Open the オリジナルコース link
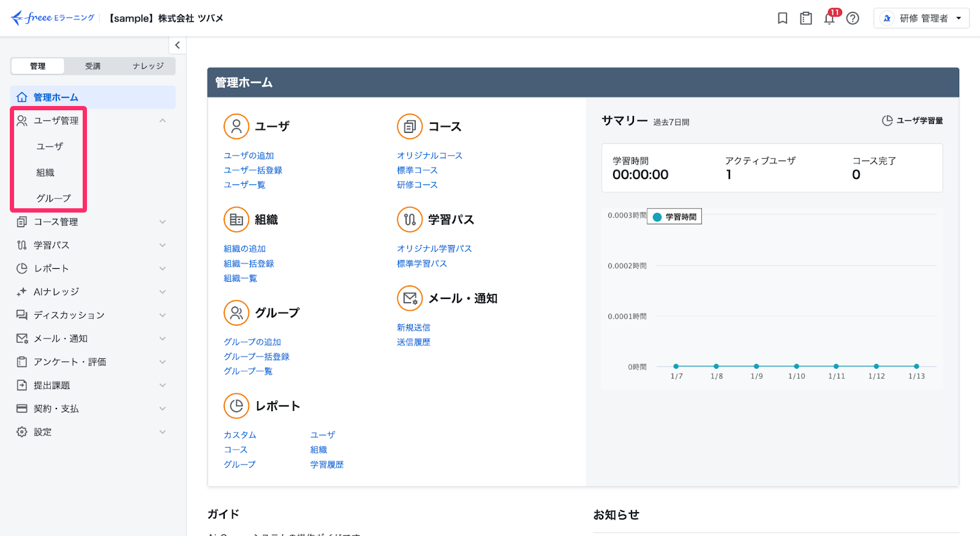980x536 pixels. [429, 156]
